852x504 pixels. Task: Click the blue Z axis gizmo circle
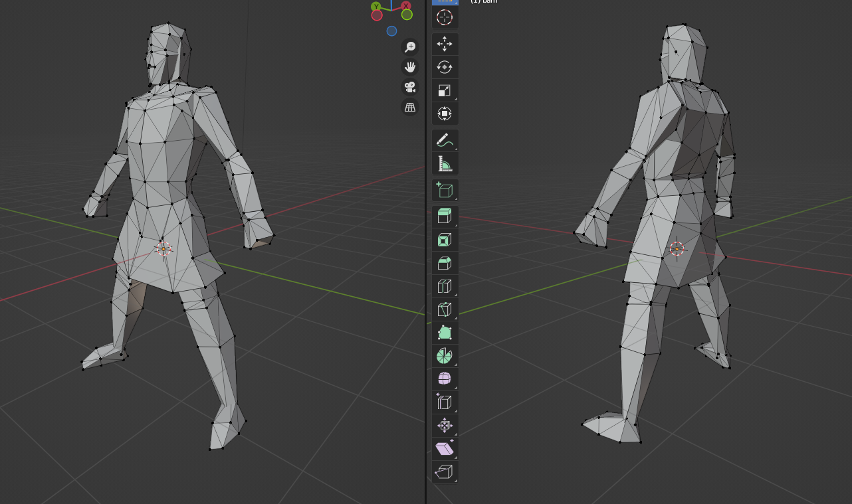pyautogui.click(x=391, y=31)
